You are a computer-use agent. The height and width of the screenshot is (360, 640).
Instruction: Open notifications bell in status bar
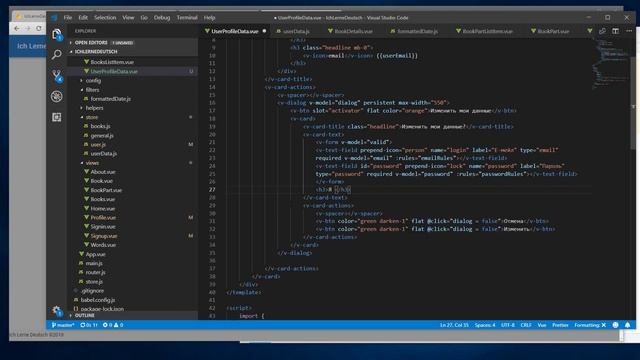point(627,325)
